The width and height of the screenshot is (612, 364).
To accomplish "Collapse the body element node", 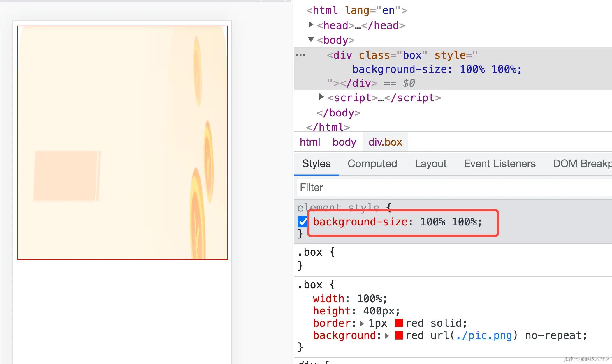I will [x=311, y=40].
